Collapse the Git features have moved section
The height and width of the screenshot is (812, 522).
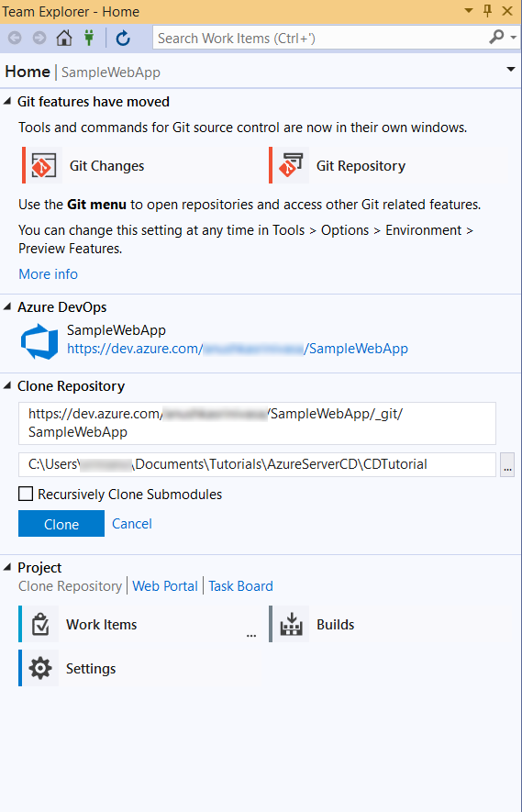(x=7, y=102)
